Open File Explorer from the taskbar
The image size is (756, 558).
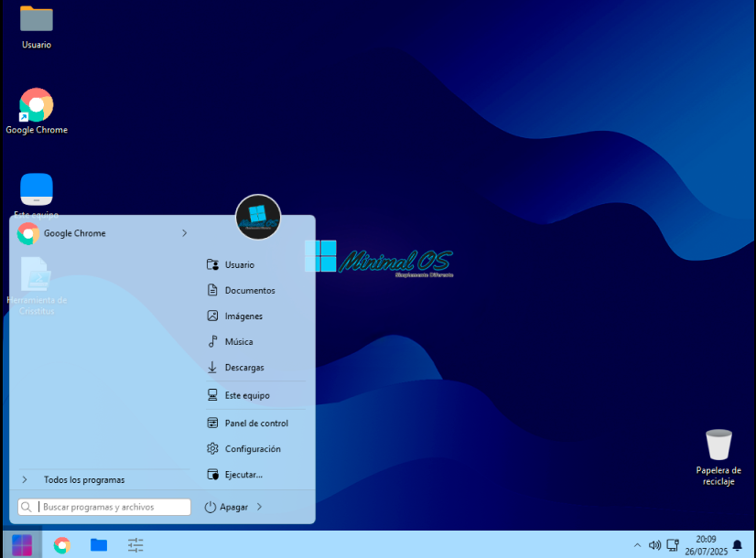click(99, 545)
